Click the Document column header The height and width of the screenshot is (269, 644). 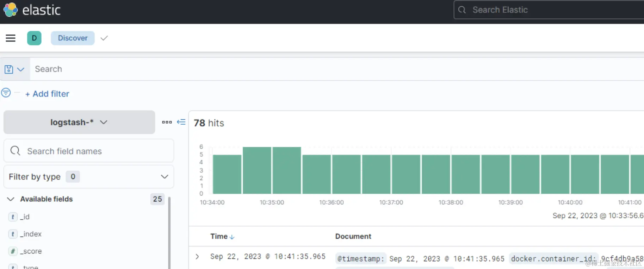coord(353,237)
